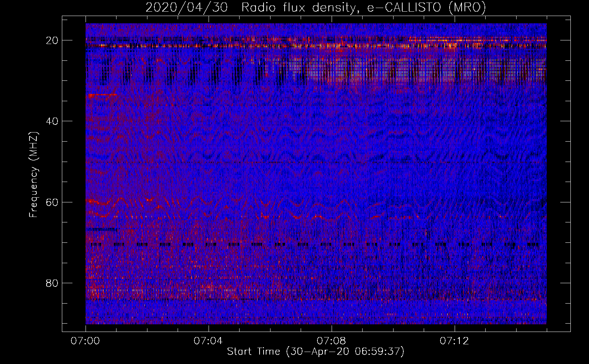The width and height of the screenshot is (589, 364).
Task: Click the 80 MHz frequency tick label
Action: (x=52, y=283)
